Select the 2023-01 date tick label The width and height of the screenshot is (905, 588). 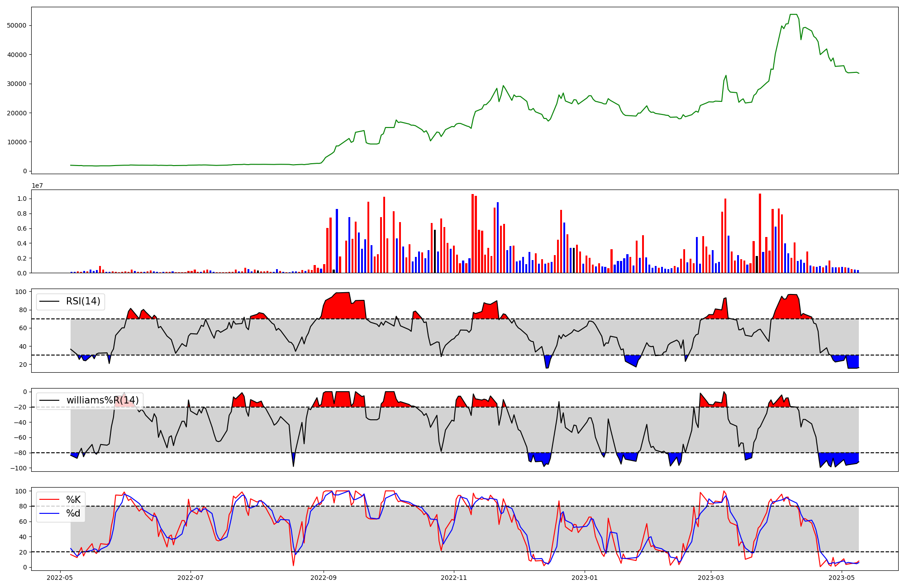click(x=585, y=578)
